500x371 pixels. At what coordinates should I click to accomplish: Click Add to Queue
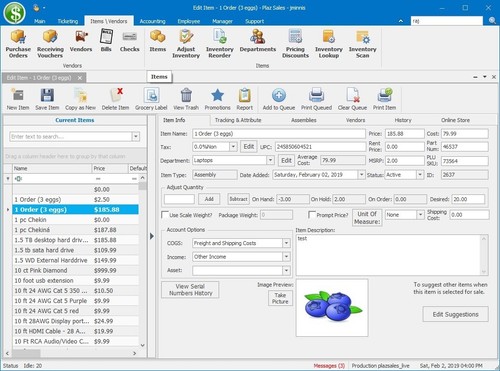tap(279, 99)
